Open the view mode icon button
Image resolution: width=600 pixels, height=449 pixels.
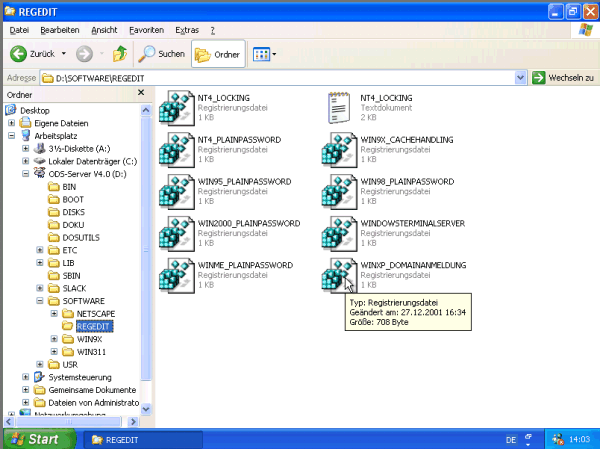261,54
